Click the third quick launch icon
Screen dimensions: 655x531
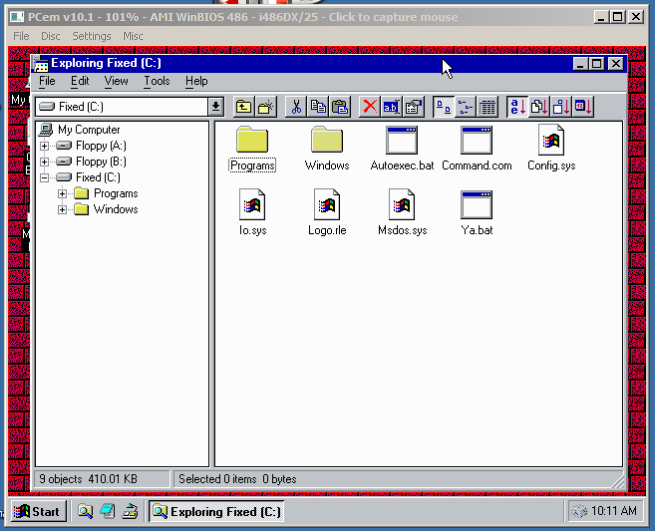(x=130, y=511)
